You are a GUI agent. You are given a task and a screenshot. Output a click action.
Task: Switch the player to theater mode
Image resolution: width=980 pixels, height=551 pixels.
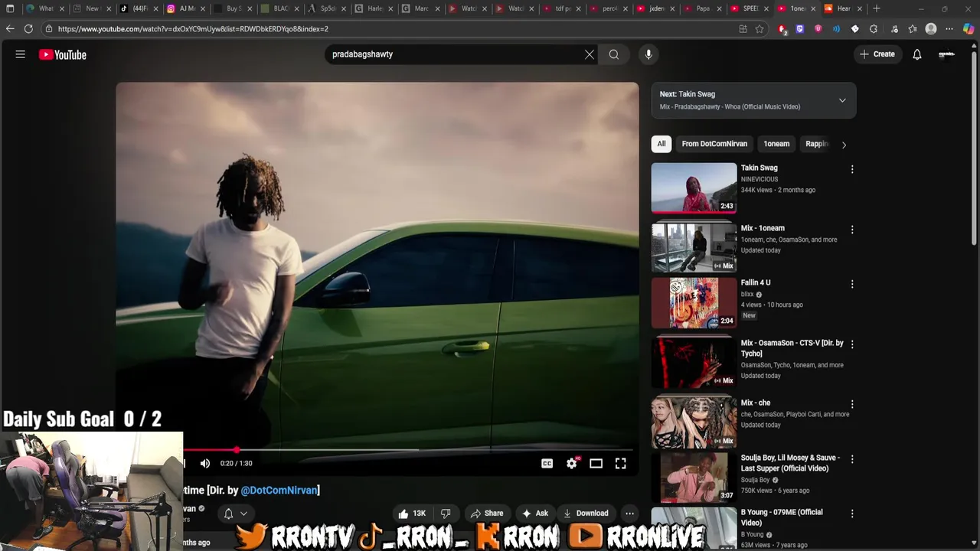pos(596,463)
